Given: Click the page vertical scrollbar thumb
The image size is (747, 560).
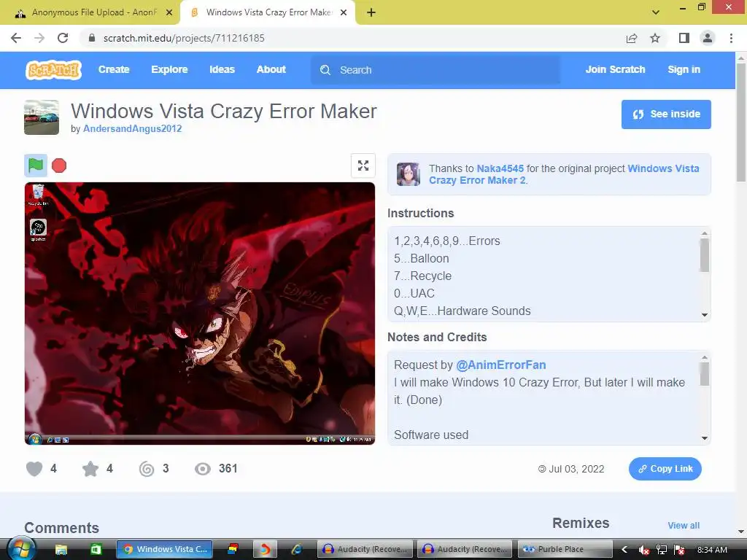Looking at the screenshot, I should pos(741,122).
